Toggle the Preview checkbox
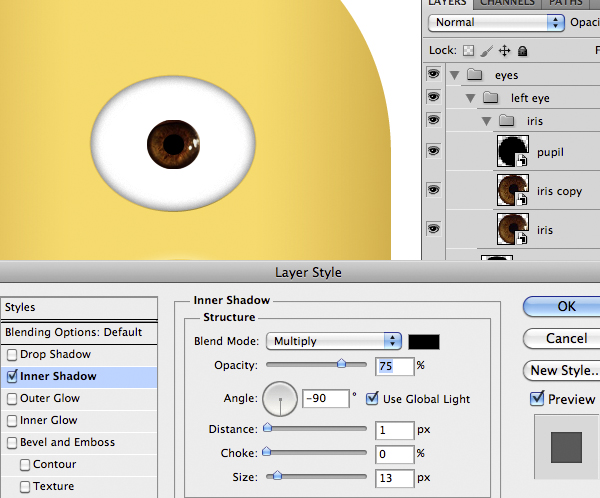The height and width of the screenshot is (498, 600). (535, 399)
